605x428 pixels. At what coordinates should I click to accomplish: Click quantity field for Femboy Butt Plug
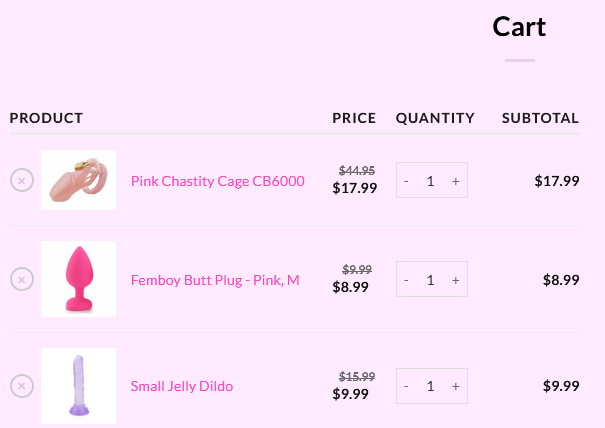coord(430,280)
